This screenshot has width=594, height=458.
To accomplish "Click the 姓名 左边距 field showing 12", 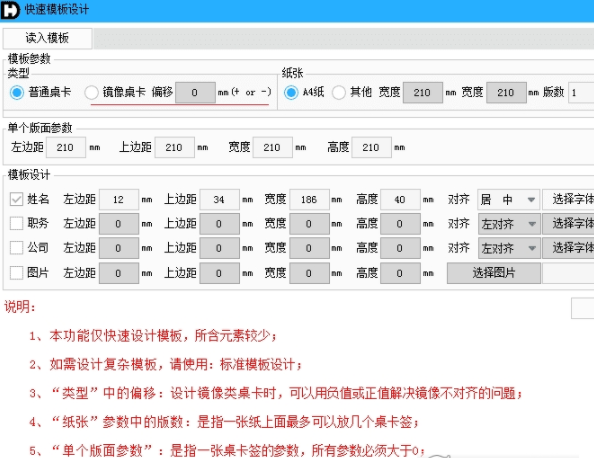I will point(119,200).
